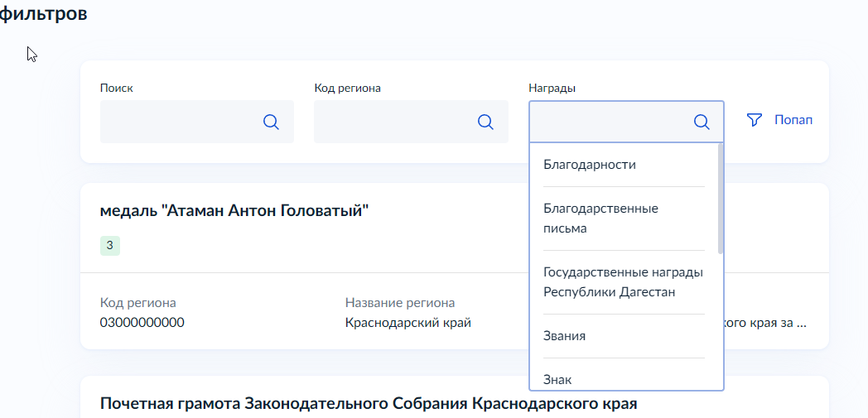
Task: Click the "Краснодарский край" region name value
Action: (407, 322)
